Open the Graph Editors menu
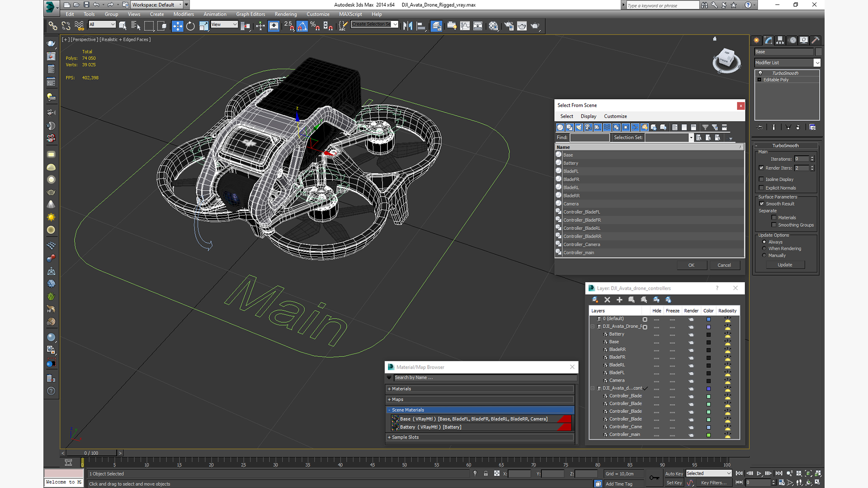 coord(250,14)
